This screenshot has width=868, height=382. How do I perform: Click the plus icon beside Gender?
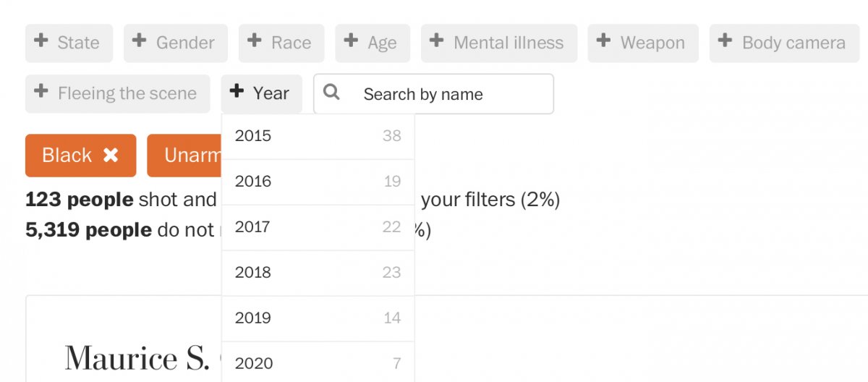click(x=140, y=41)
